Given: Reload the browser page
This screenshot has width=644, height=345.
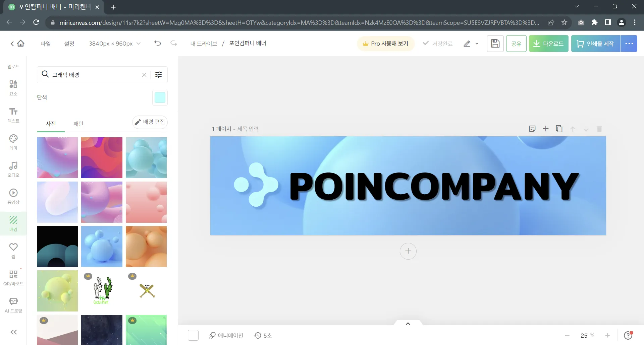Looking at the screenshot, I should pos(36,22).
